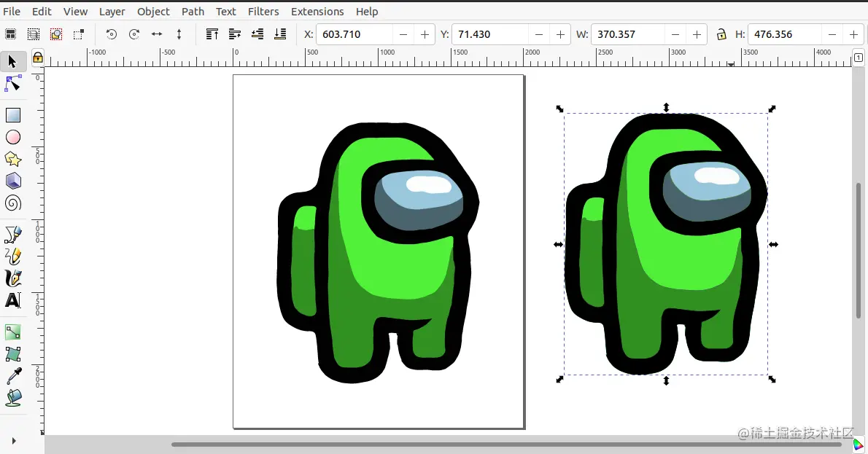Open the Extensions menu
Image resolution: width=868 pixels, height=454 pixels.
click(317, 12)
